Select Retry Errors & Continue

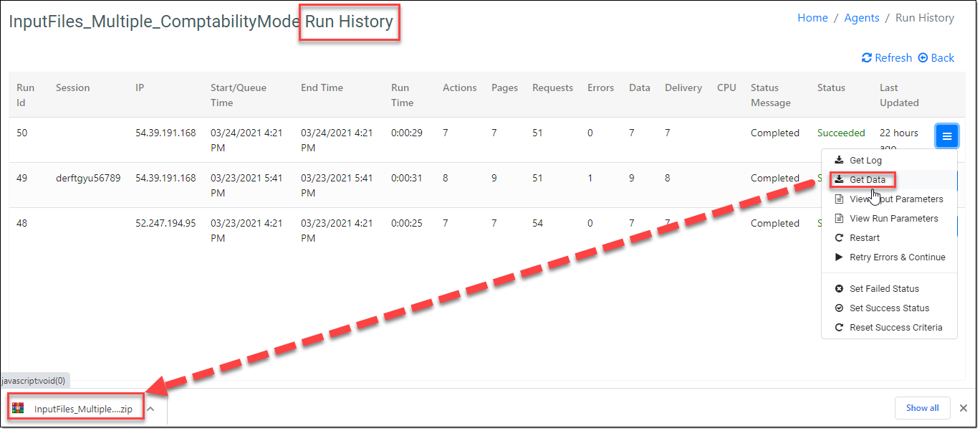coord(897,257)
